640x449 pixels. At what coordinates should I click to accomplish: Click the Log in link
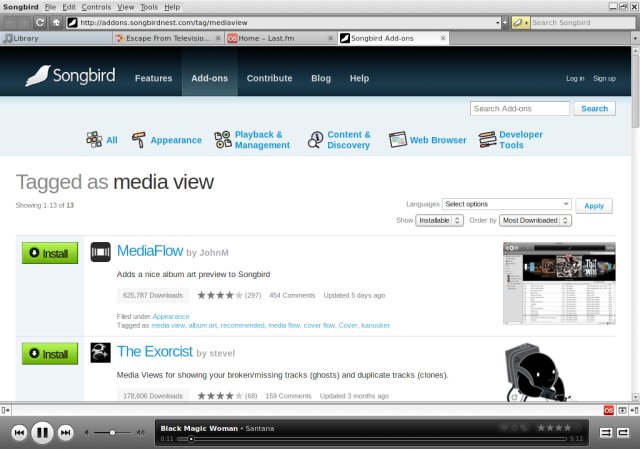(x=575, y=78)
